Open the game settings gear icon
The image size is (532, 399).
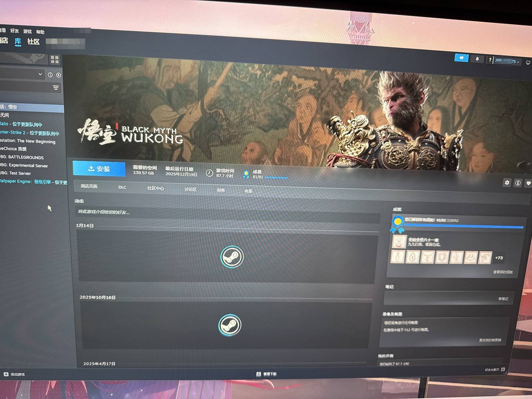507,183
